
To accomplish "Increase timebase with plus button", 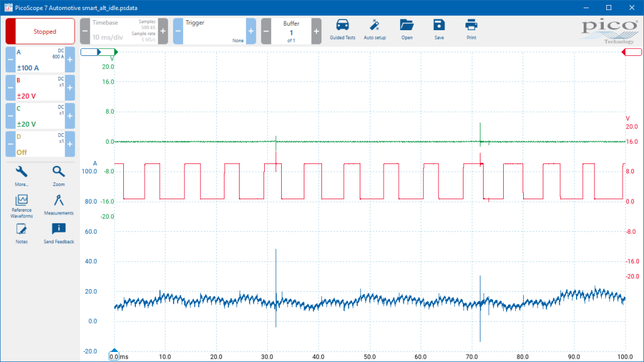I will 163,31.
